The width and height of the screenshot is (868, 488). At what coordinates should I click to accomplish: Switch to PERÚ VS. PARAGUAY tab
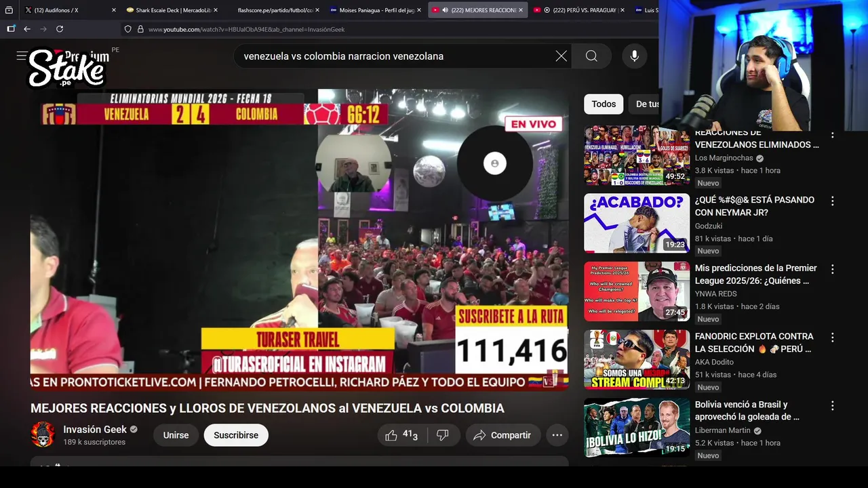(x=580, y=10)
